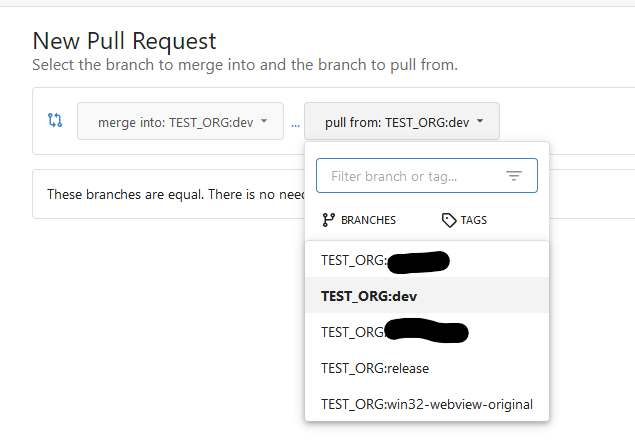Choose the TEST_ORG:release branch
Viewport: 635px width, 445px height.
click(375, 368)
